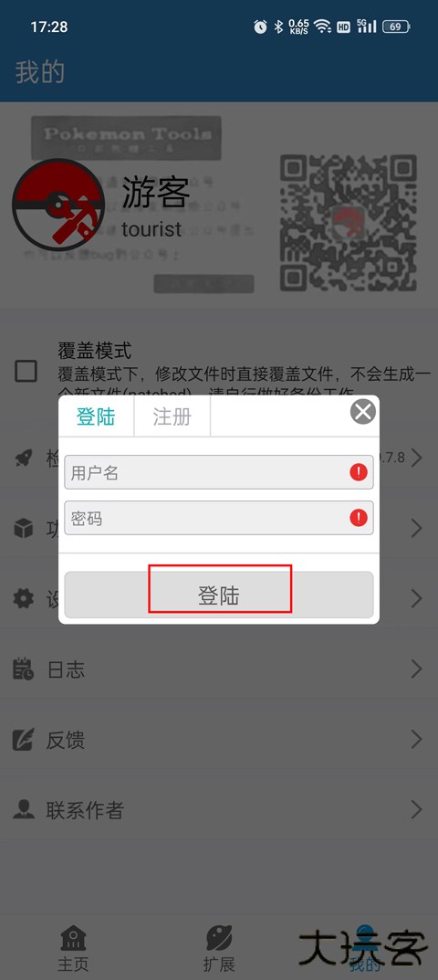Expand the 日志 log row chevron
Viewport: 438px width, 980px height.
417,669
